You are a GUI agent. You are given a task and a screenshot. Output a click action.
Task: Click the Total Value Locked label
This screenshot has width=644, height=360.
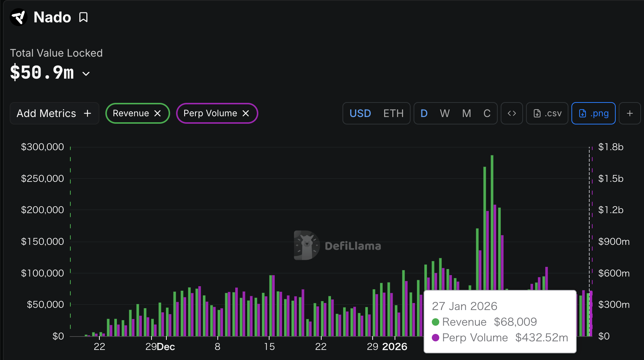point(56,53)
